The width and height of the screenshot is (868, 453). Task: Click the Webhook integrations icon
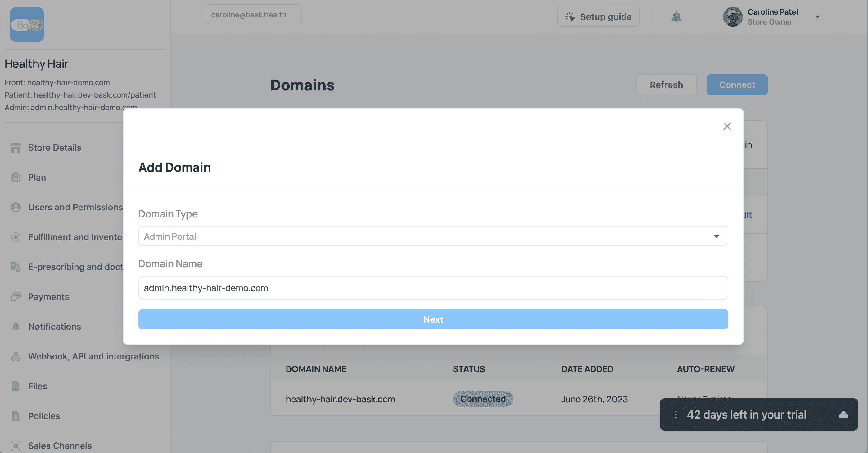click(16, 356)
